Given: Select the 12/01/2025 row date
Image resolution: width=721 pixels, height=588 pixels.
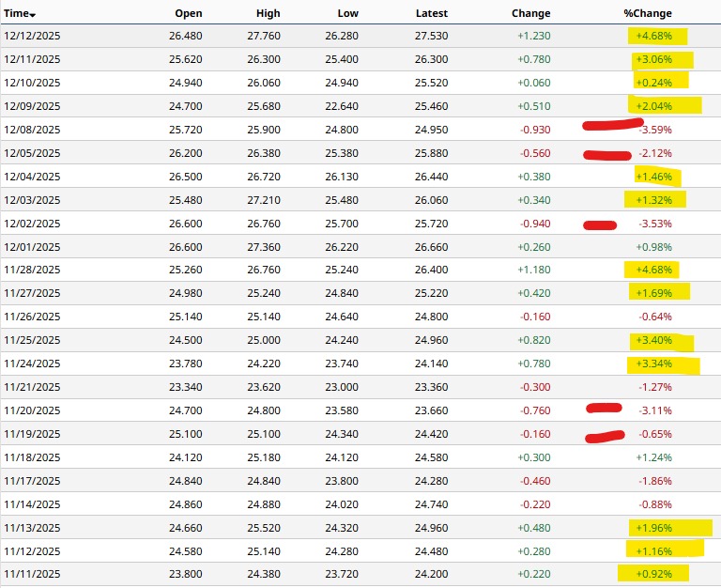Looking at the screenshot, I should (x=32, y=247).
